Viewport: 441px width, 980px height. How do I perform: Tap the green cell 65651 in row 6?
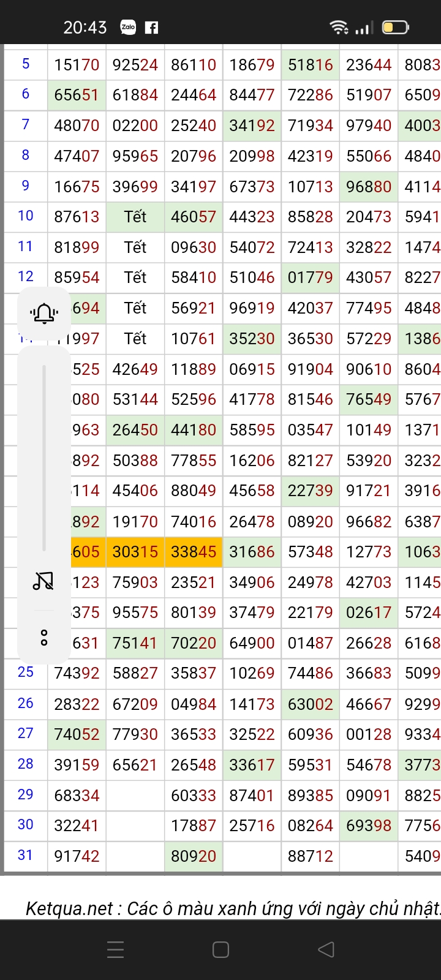click(x=77, y=95)
